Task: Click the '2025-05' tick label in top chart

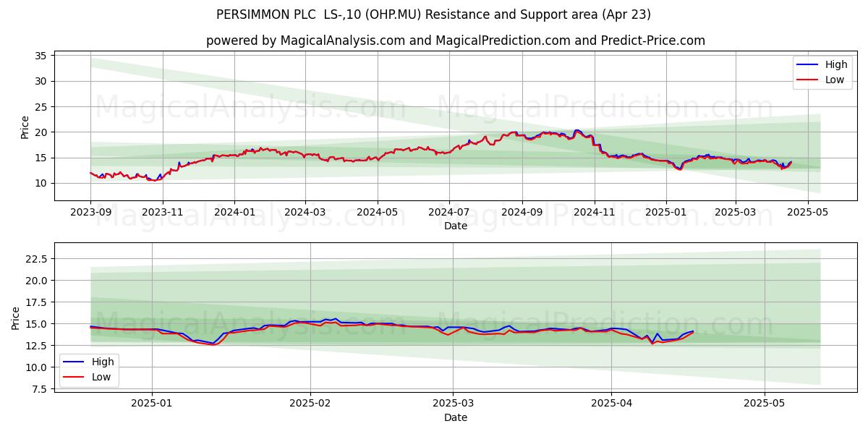Action: point(808,213)
